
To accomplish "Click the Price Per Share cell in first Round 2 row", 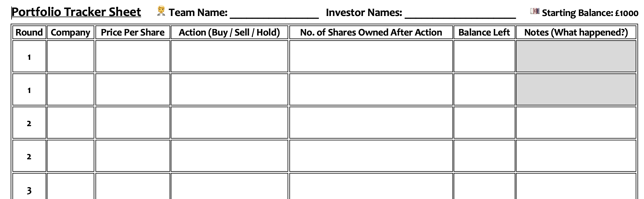I will pos(133,123).
